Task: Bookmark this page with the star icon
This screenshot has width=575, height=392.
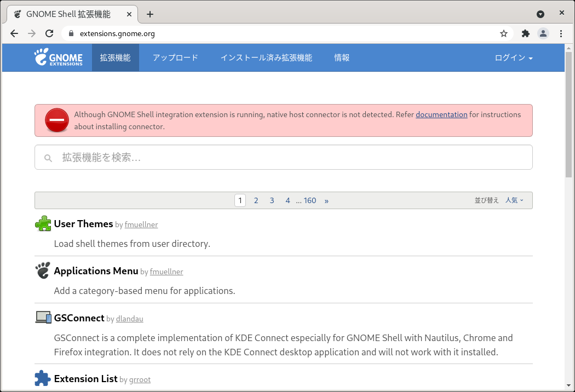Action: [x=503, y=33]
